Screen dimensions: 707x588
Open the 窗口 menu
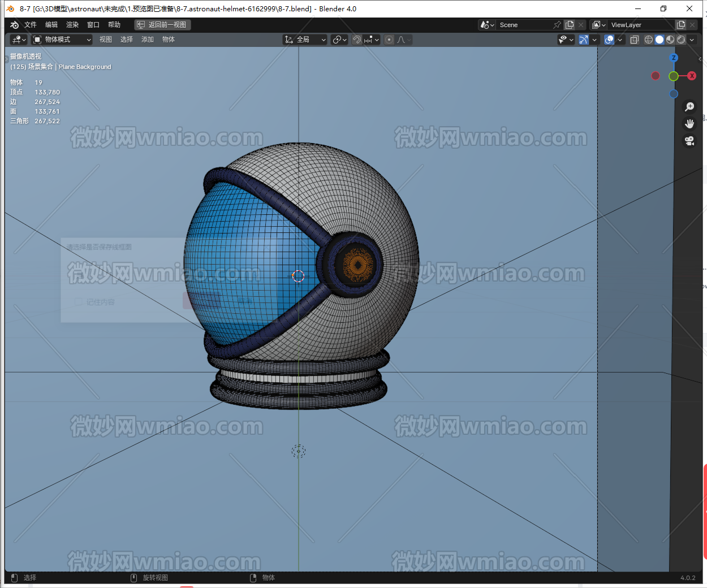[93, 25]
